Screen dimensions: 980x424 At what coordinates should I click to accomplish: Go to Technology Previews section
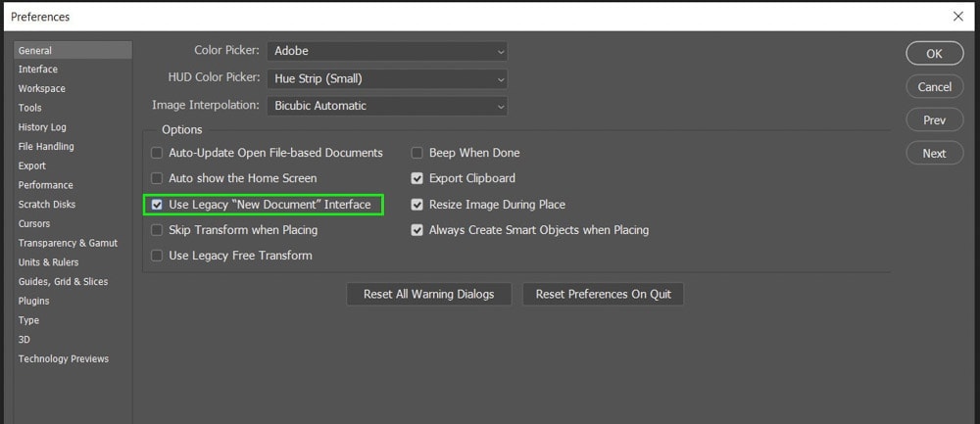(x=63, y=358)
